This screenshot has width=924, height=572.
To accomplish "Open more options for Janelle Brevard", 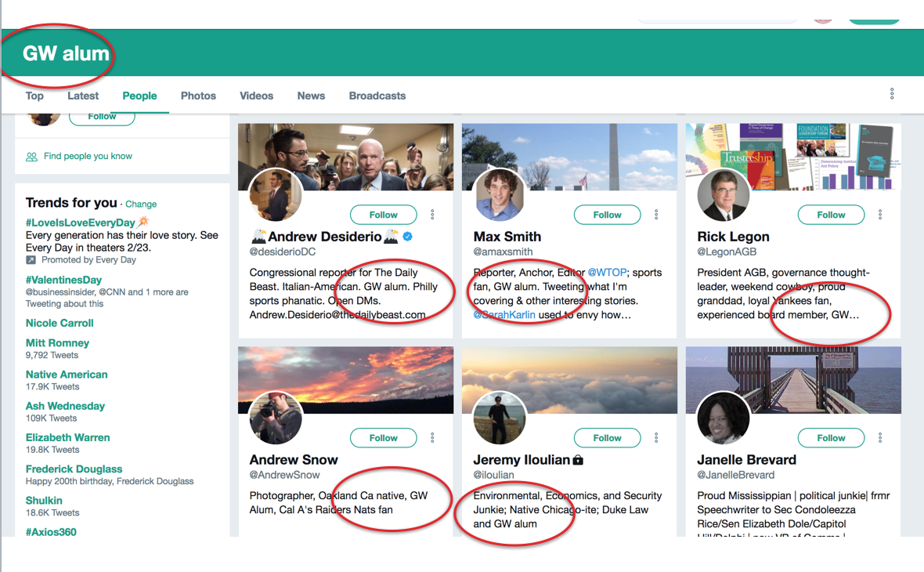I will [880, 437].
